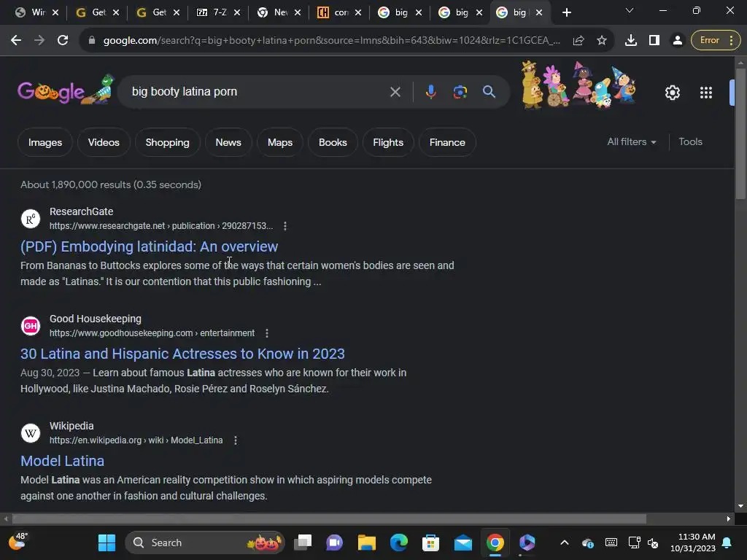Show hidden system tray icons
Image resolution: width=747 pixels, height=560 pixels.
point(565,542)
